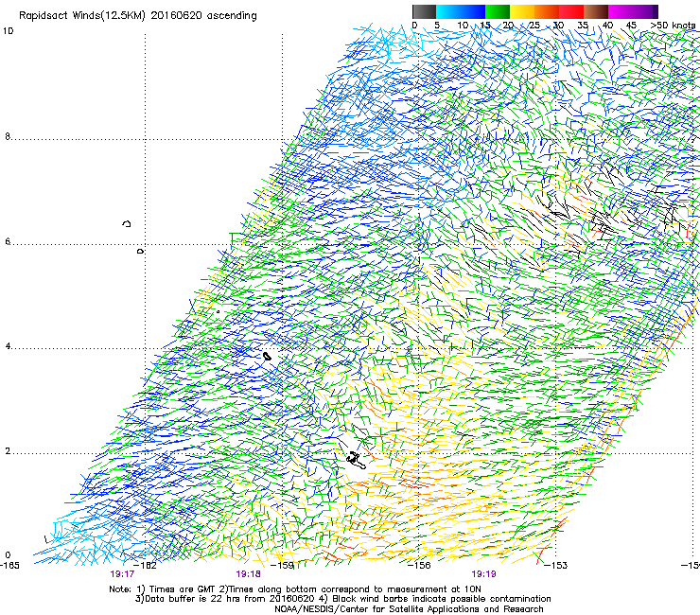Viewport: 700px width, 615px height.
Task: Click the orange 25–30 knots color swatch
Action: click(x=547, y=11)
